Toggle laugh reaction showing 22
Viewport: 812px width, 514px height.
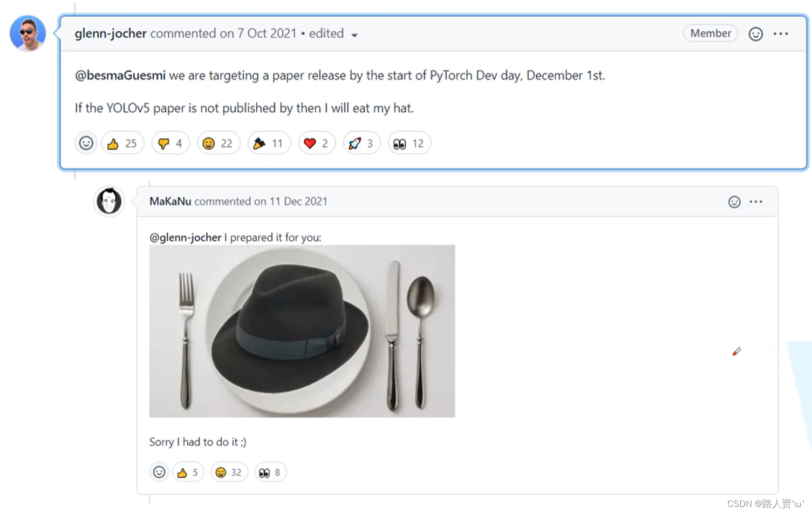(218, 143)
